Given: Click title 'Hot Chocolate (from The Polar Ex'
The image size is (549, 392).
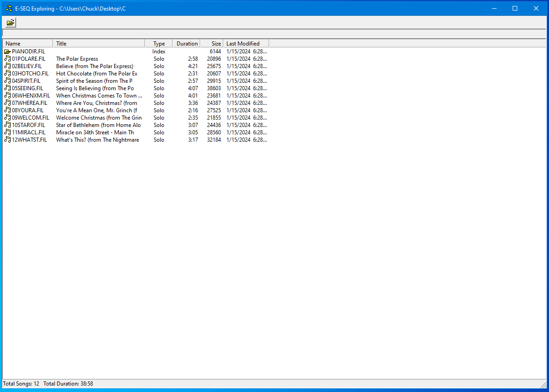Looking at the screenshot, I should [97, 74].
